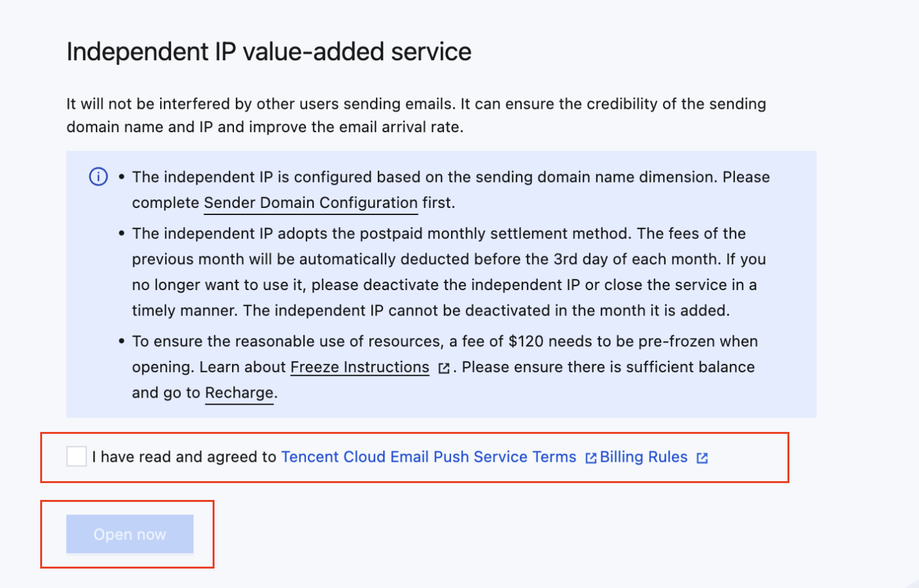The height and width of the screenshot is (588, 919).
Task: Tick the terms agreement checkbox
Action: [x=76, y=457]
